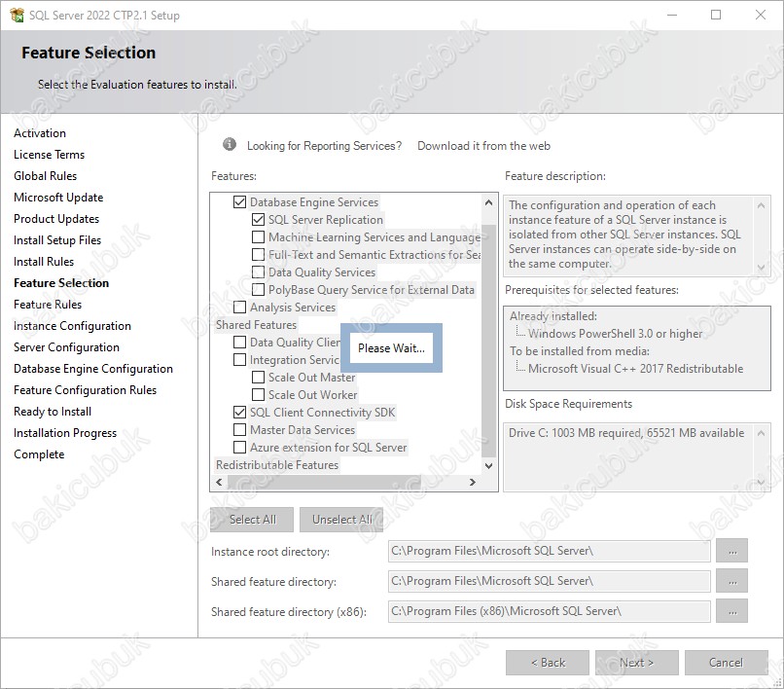Browse for the Shared feature directory
Viewport: 784px width, 689px height.
pyautogui.click(x=732, y=581)
